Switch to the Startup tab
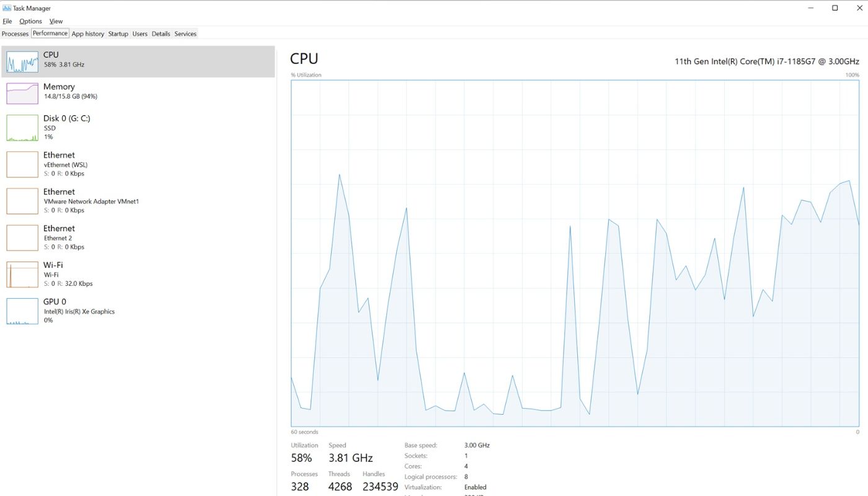The image size is (868, 496). 118,33
